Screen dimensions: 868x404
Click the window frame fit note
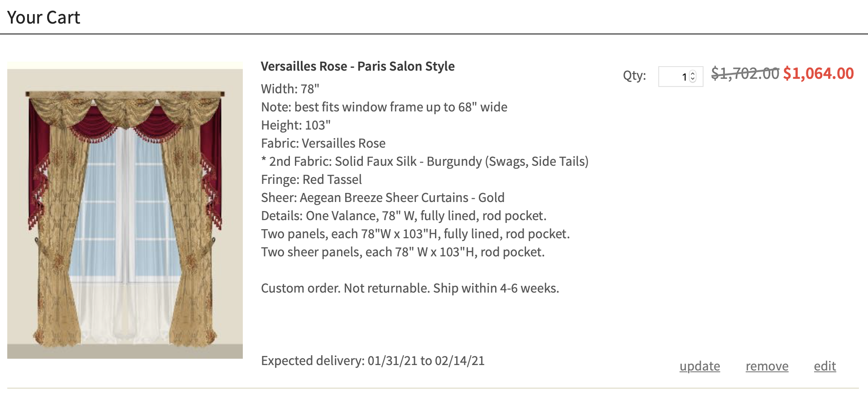click(x=384, y=107)
